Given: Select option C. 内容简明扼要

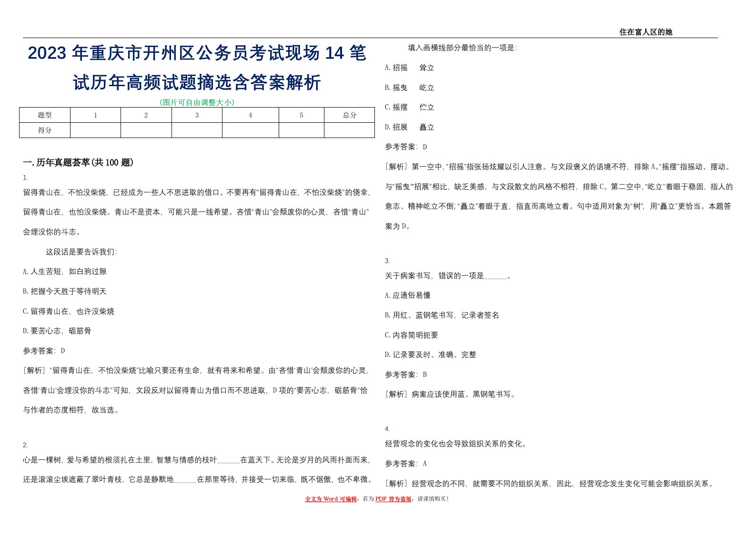Looking at the screenshot, I should [412, 335].
